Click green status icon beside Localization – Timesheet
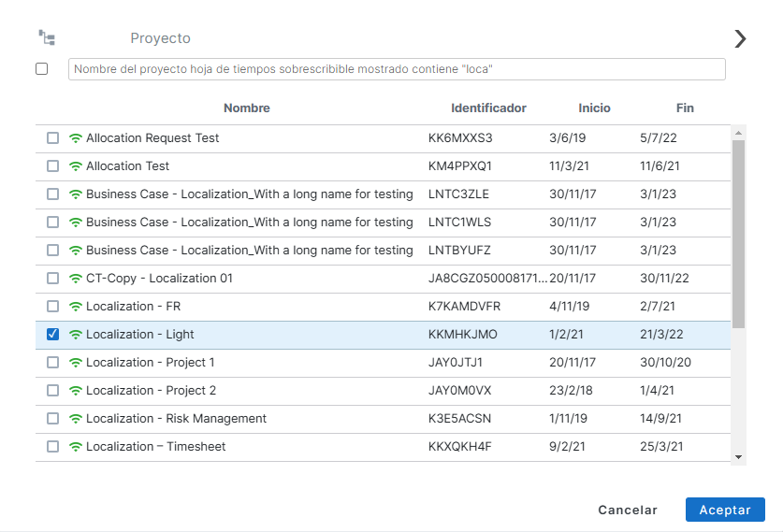783x532 pixels. click(76, 447)
